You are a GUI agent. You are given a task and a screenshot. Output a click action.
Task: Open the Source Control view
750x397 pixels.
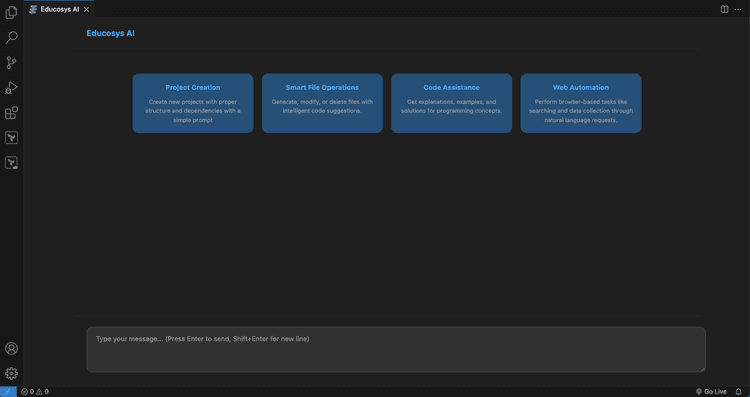[11, 62]
